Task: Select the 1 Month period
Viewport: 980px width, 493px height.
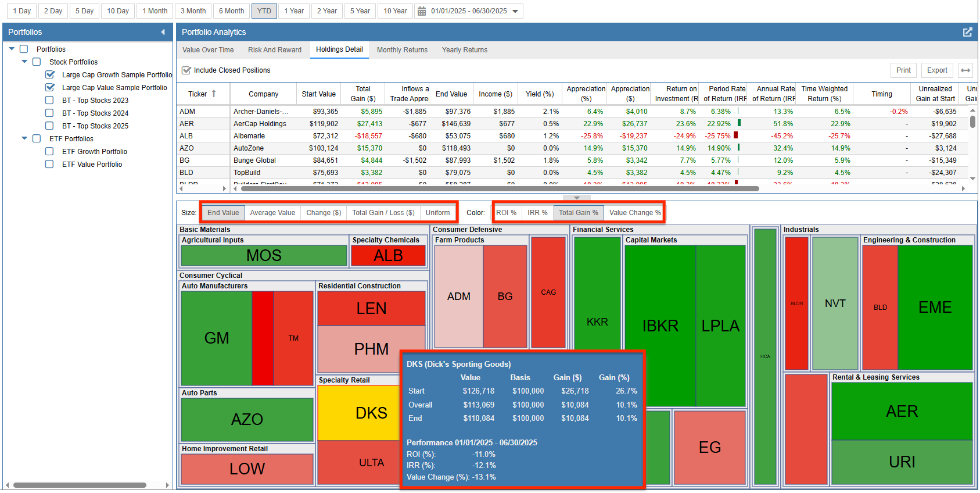Action: tap(155, 11)
